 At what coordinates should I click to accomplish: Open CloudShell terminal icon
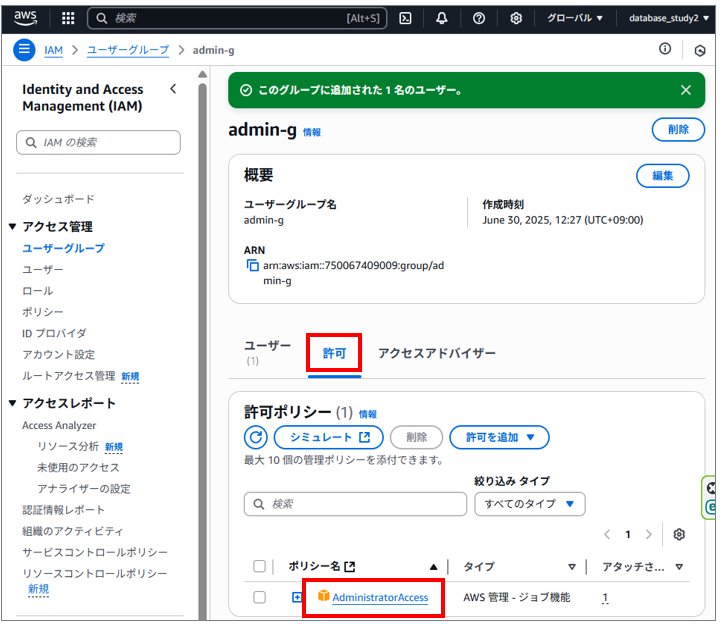pyautogui.click(x=405, y=18)
